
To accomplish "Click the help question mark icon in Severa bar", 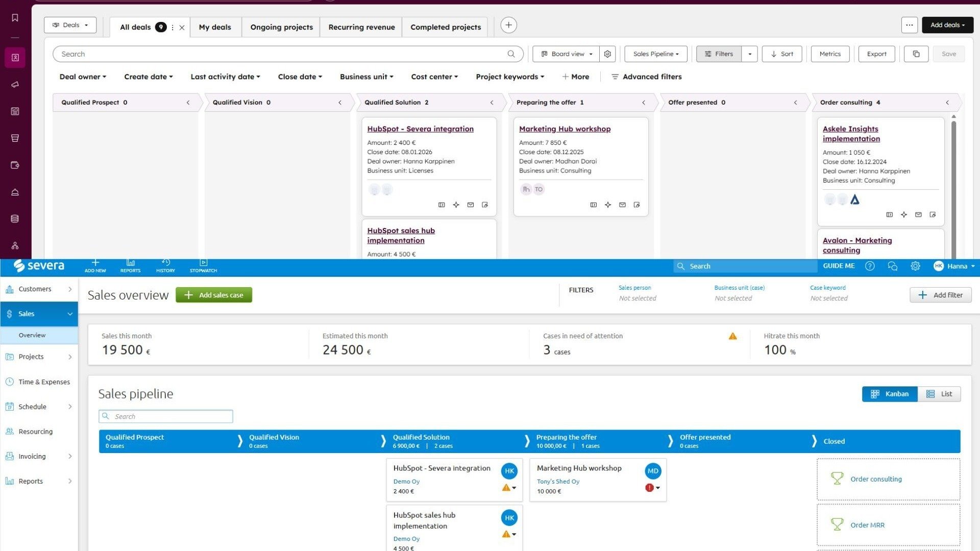I will 870,266.
